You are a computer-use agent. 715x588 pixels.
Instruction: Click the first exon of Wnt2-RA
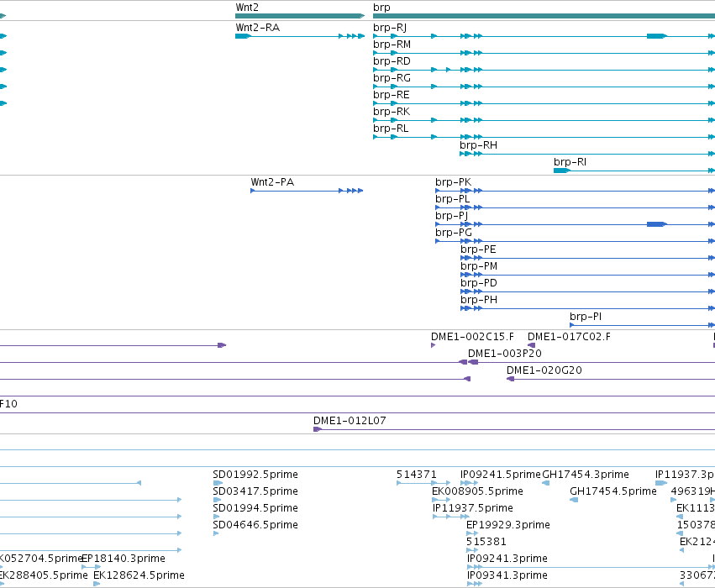[x=243, y=36]
